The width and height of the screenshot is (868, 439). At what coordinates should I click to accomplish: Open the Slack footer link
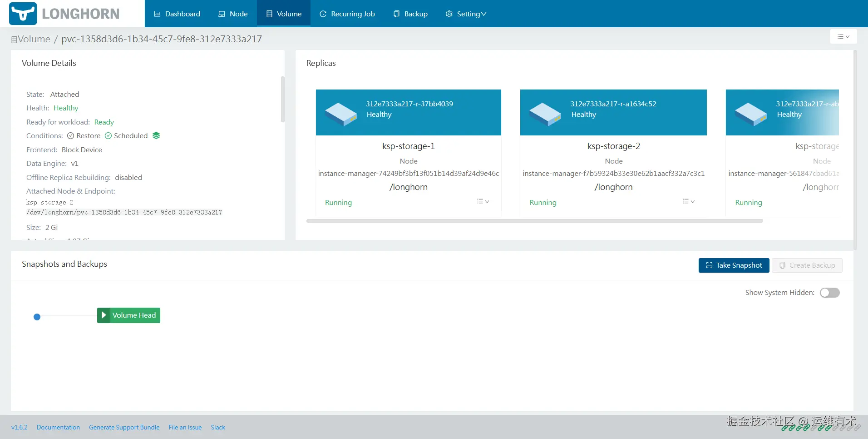[x=218, y=427]
